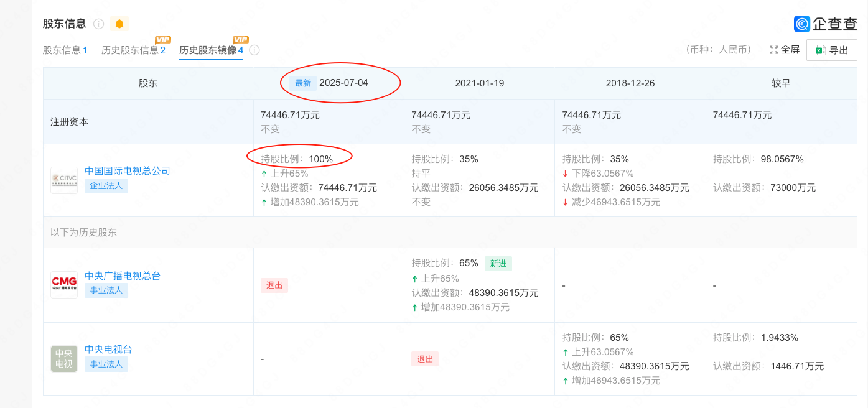Click the 2021-01-19 column header
The height and width of the screenshot is (408, 868).
pos(479,83)
